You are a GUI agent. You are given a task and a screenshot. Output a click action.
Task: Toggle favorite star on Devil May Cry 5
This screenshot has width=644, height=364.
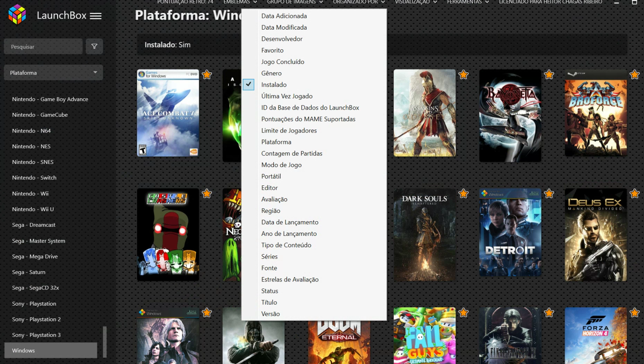[207, 313]
